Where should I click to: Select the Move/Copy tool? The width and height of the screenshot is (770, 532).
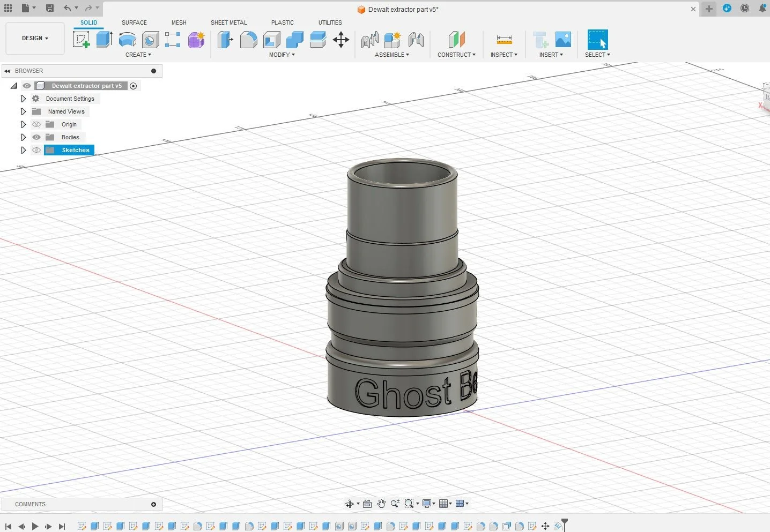341,40
